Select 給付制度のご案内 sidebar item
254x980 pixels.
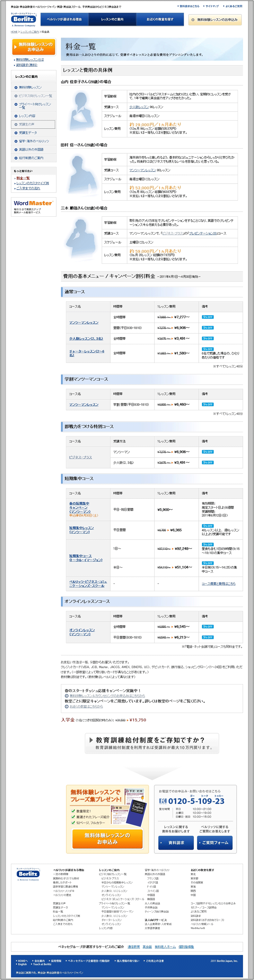[x=33, y=158]
